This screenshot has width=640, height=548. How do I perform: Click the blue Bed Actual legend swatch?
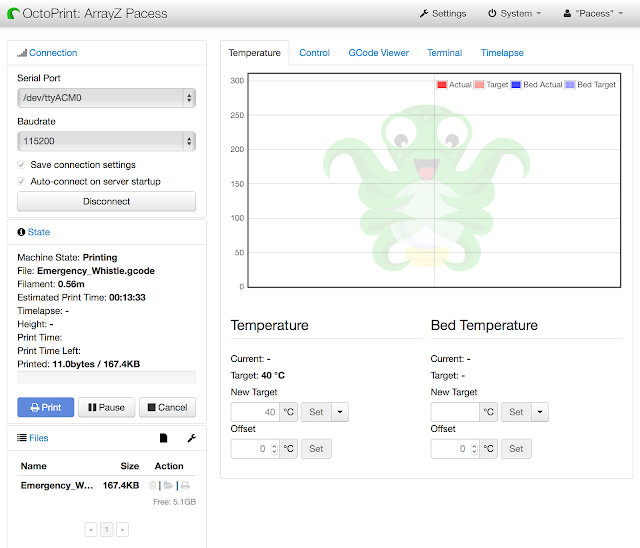tap(516, 85)
